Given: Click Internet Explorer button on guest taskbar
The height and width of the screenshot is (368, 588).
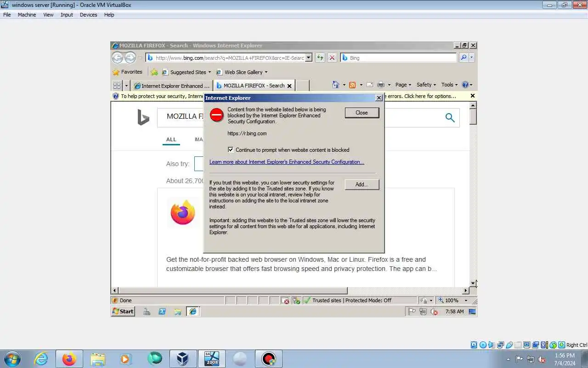Looking at the screenshot, I should 193,311.
